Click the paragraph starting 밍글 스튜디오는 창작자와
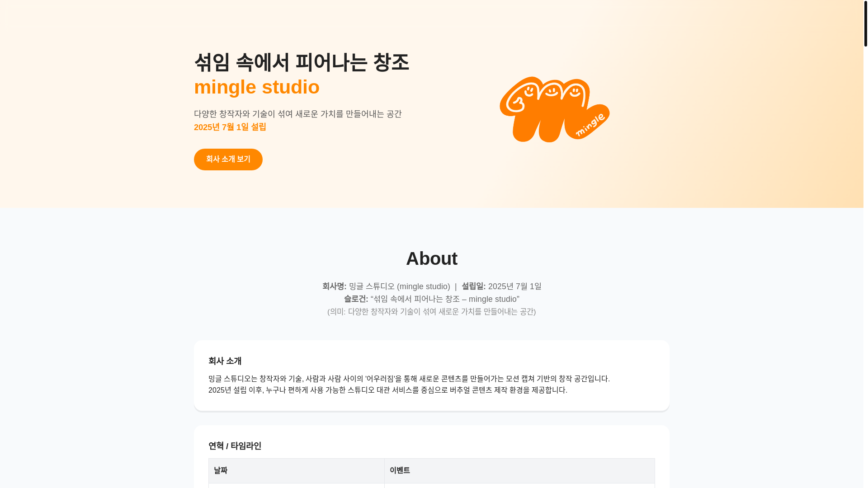This screenshot has height=488, width=868. coord(409,379)
